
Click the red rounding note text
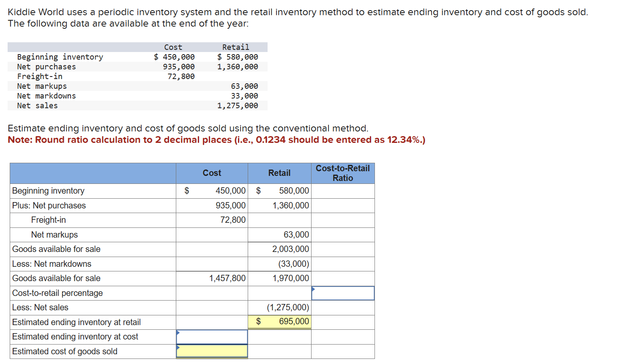point(216,140)
